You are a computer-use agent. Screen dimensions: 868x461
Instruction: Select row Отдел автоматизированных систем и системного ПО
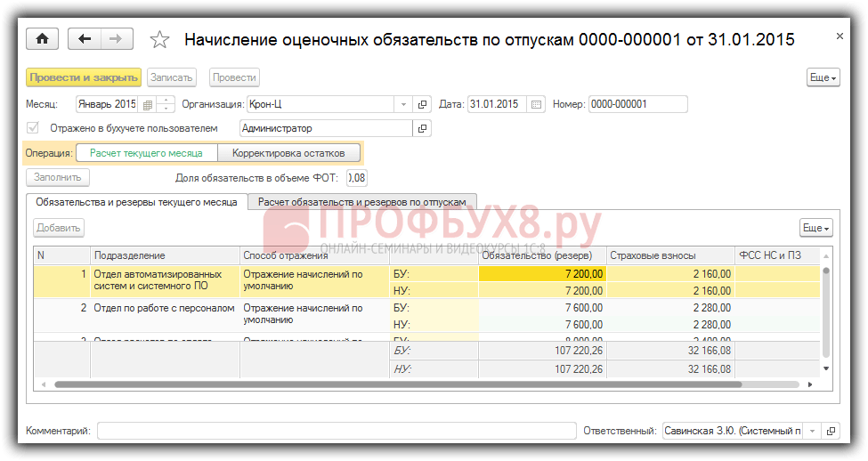tap(426, 282)
